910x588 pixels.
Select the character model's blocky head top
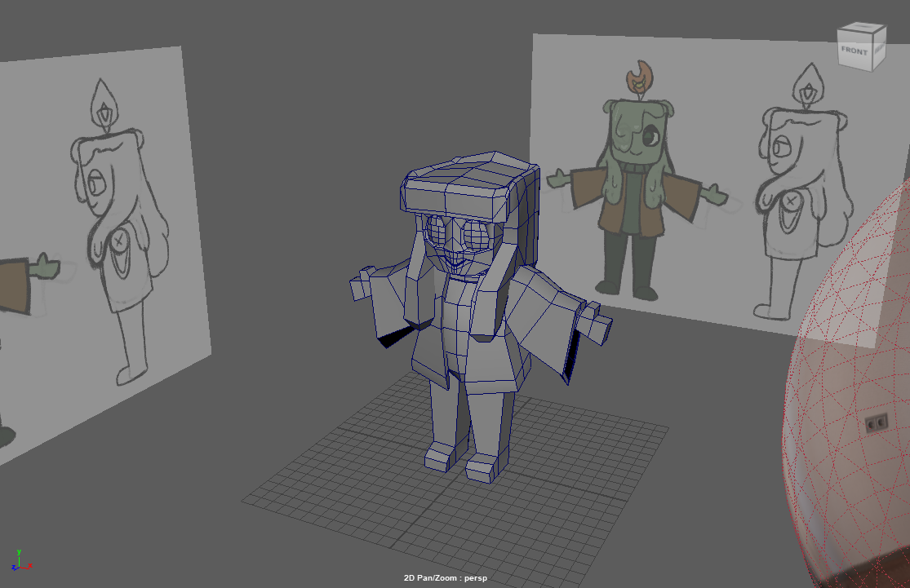coord(473,179)
